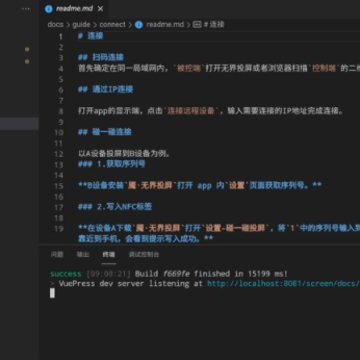
Task: Click line number 11 in the gutter
Action: click(x=59, y=143)
